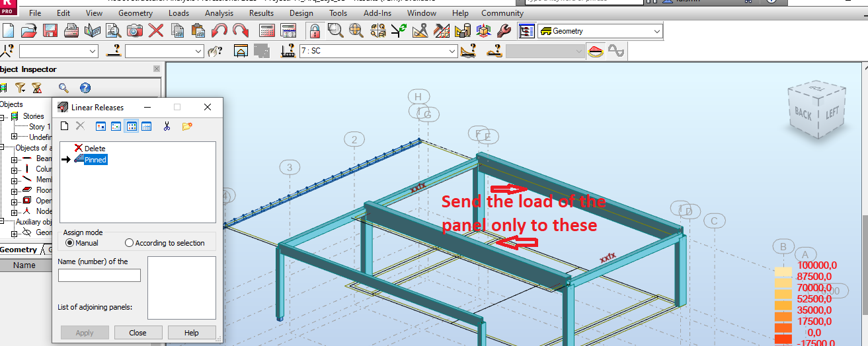
Task: Open the triangle ruler drawing tool
Action: 420,30
